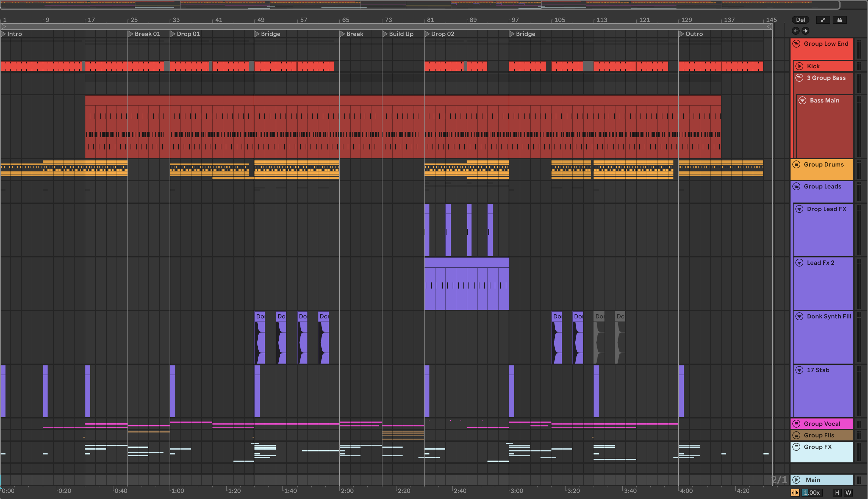Screen dimensions: 868x499
Task: Toggle the lock envelopes icon
Action: point(839,20)
